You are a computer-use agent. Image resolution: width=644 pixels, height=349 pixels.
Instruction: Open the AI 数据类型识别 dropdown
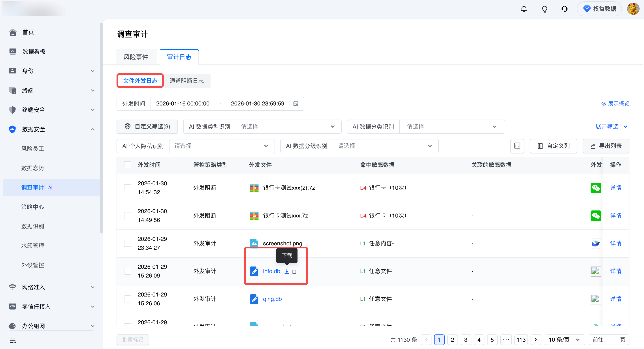(x=288, y=126)
